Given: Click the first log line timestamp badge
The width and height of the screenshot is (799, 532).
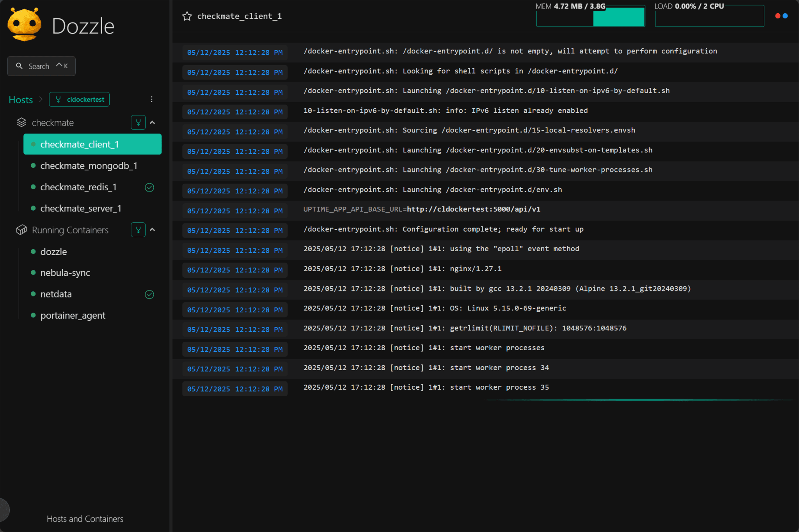Looking at the screenshot, I should 234,52.
